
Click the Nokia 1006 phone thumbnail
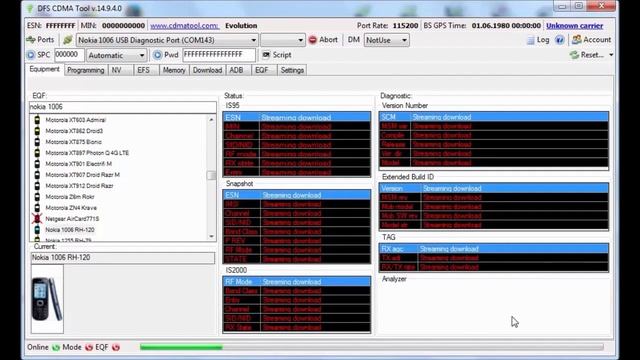tap(47, 299)
